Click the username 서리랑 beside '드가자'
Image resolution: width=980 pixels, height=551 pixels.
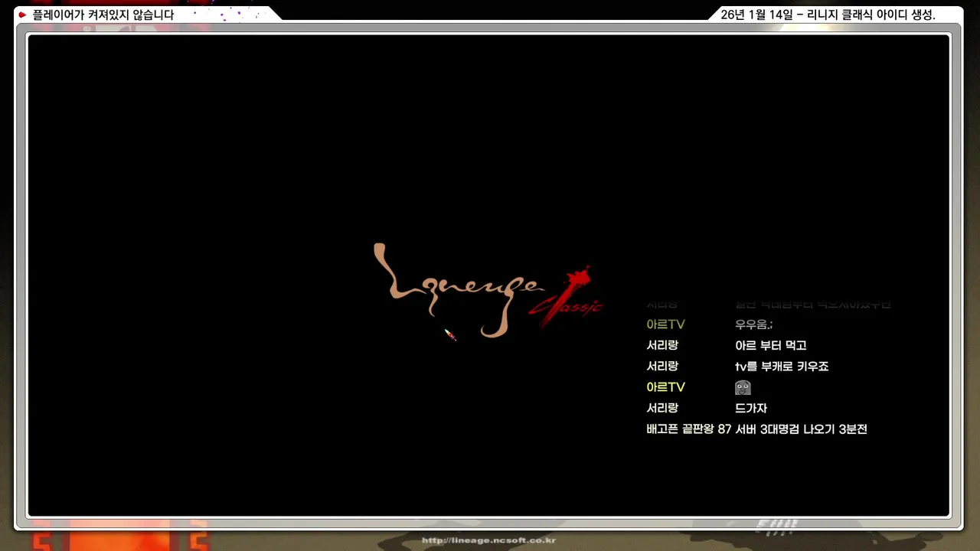pyautogui.click(x=662, y=408)
